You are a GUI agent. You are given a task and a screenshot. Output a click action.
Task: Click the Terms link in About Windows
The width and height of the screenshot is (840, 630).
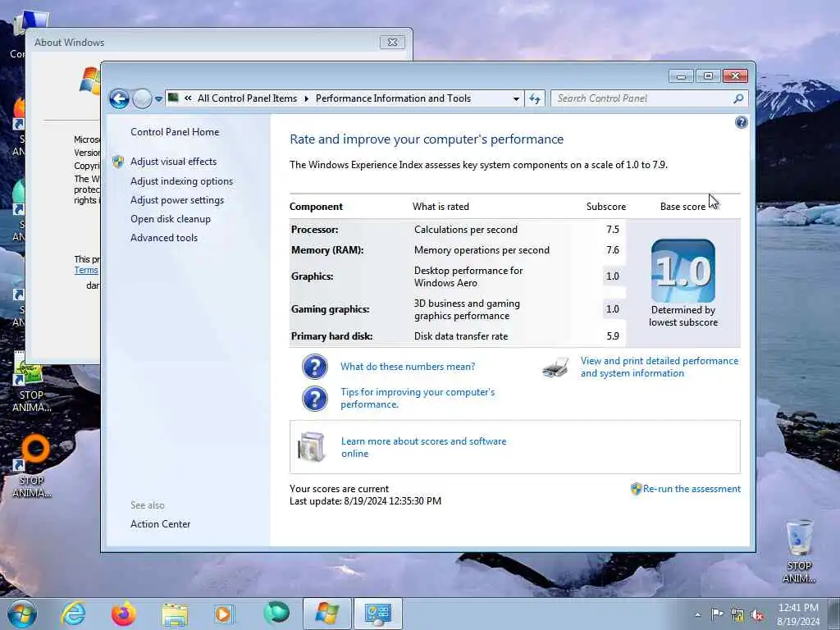pos(86,270)
